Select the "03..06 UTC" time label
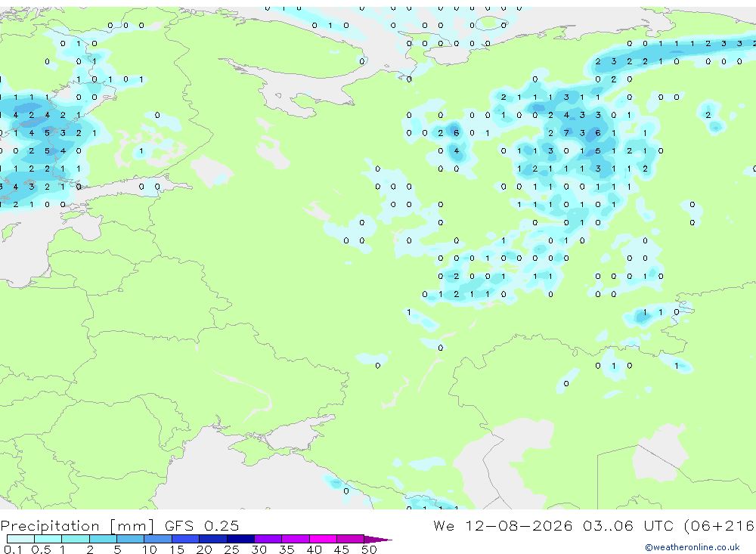Viewport: 756px width, 554px height. (x=630, y=525)
